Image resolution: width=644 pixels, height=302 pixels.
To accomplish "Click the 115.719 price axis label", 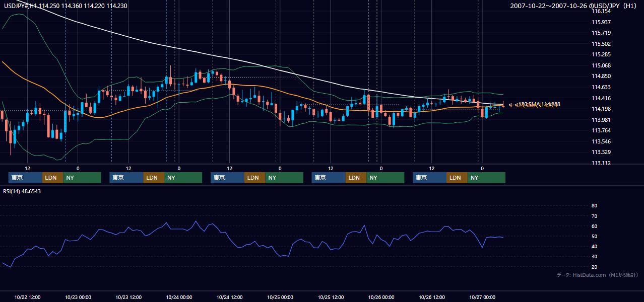I will [x=601, y=33].
